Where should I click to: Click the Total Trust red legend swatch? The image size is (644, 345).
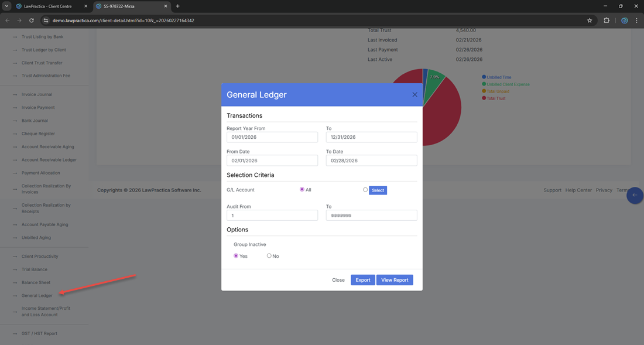coord(484,98)
